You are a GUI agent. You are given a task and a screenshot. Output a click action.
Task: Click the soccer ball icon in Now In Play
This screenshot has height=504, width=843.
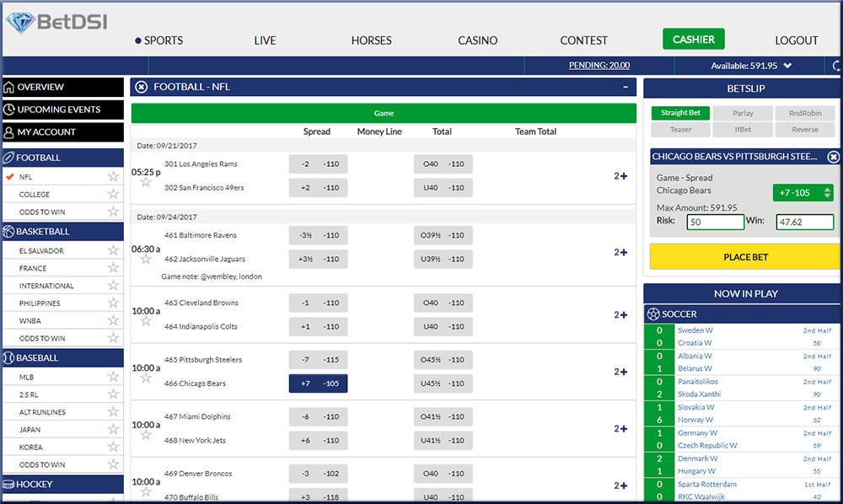pos(653,314)
